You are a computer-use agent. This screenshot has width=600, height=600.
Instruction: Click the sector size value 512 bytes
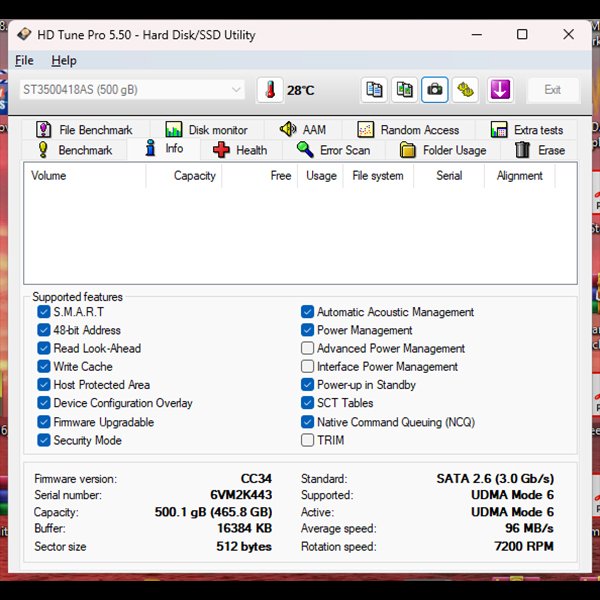pyautogui.click(x=244, y=546)
